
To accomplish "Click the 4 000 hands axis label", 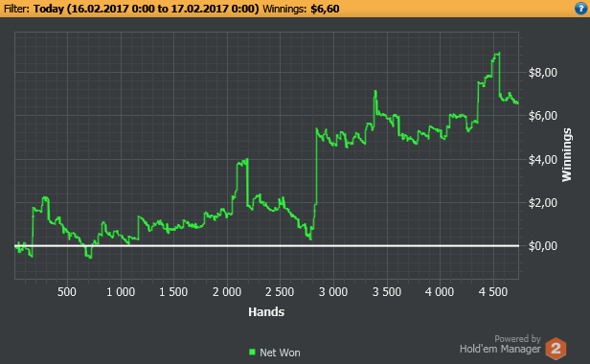I will click(x=440, y=292).
